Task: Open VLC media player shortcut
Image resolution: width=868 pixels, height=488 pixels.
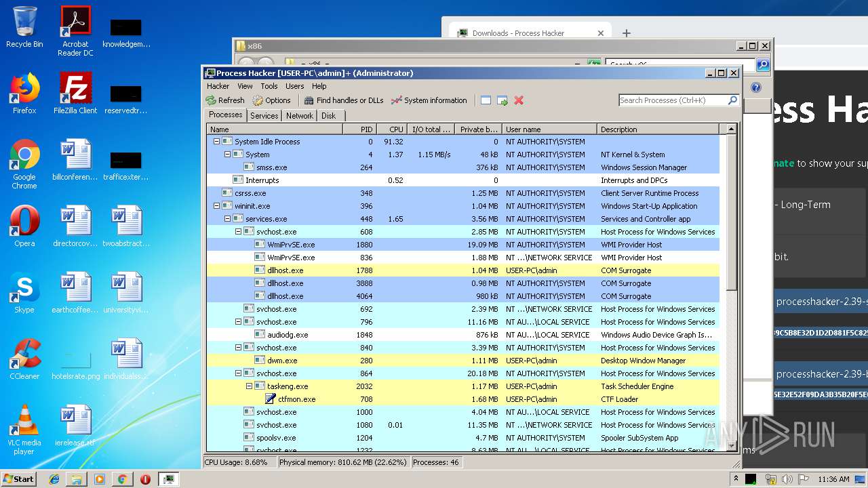Action: [24, 430]
